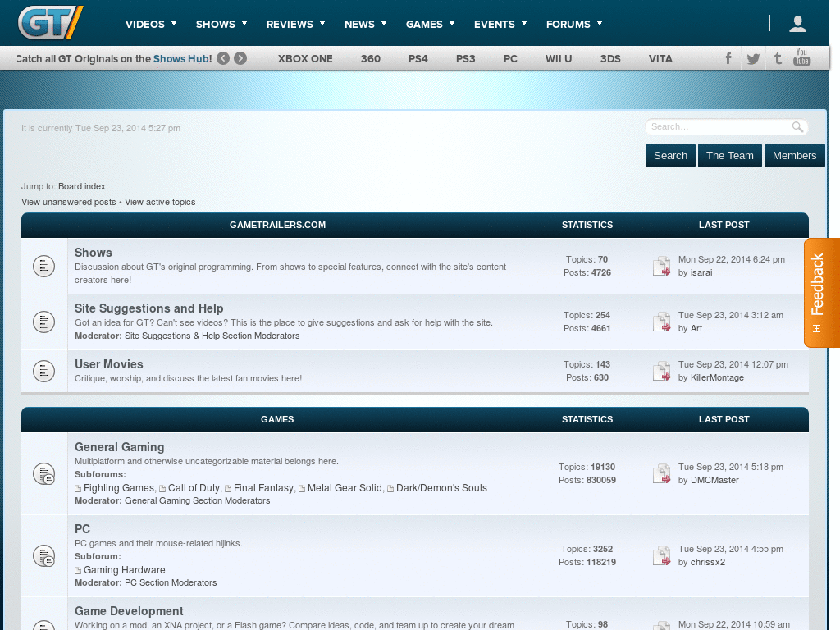Viewport: 840px width, 630px height.
Task: Go to previous promo message arrow
Action: [223, 58]
